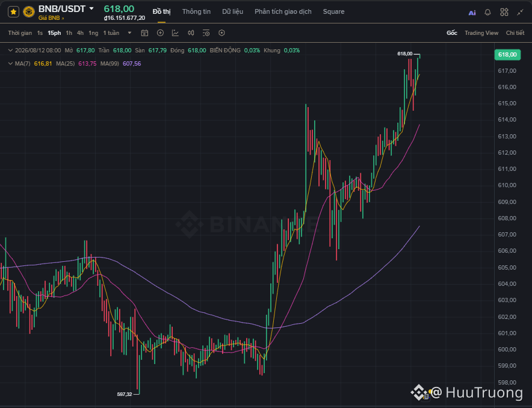Image resolution: width=532 pixels, height=408 pixels.
Task: Open the go-to-date calendar icon
Action: tap(144, 33)
